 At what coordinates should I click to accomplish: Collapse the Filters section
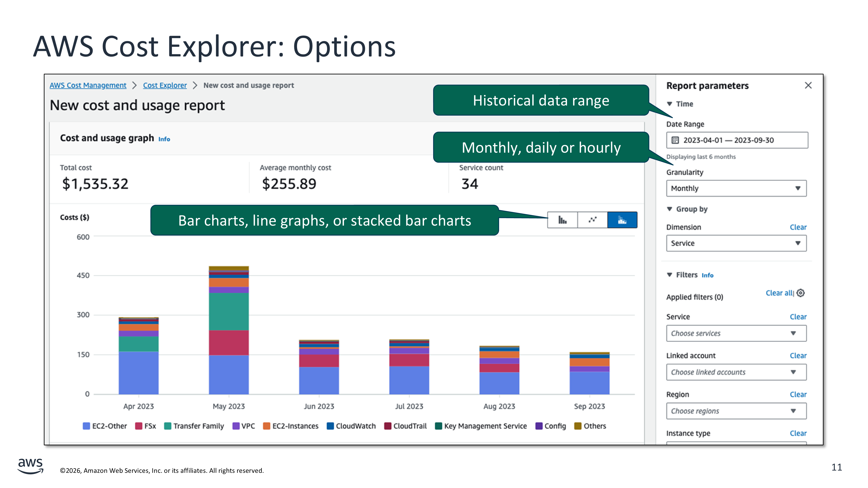click(669, 275)
